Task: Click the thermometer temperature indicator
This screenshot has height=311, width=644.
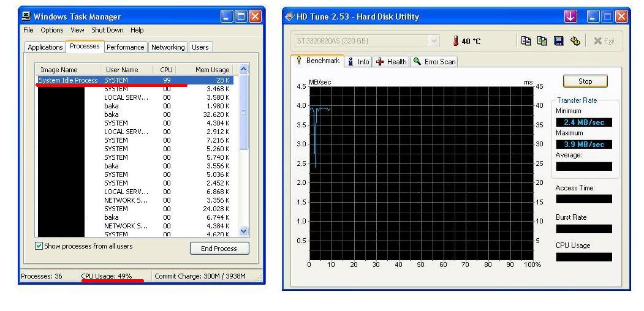Action: [455, 41]
